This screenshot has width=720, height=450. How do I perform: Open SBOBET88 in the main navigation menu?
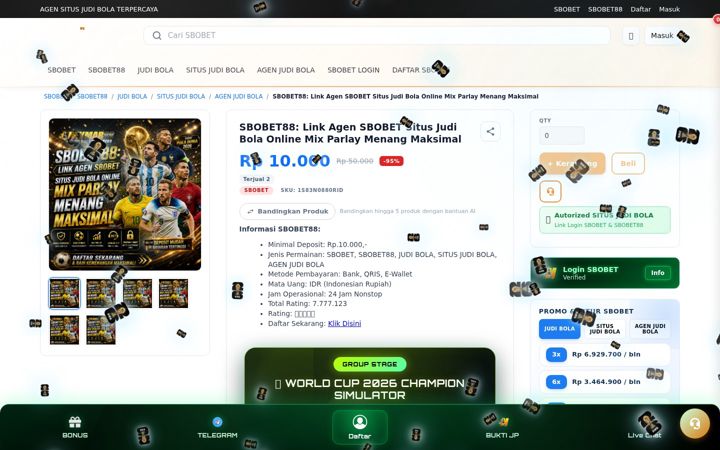click(x=107, y=70)
